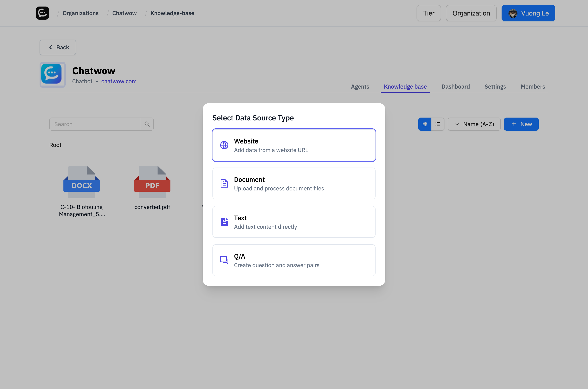Click the Back button
This screenshot has width=588, height=389.
click(x=57, y=47)
